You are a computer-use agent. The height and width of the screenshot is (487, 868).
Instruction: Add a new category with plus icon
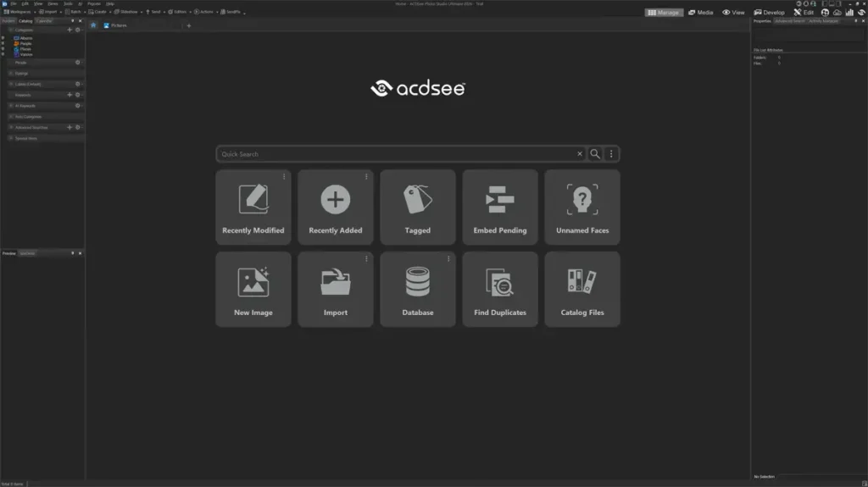(70, 30)
